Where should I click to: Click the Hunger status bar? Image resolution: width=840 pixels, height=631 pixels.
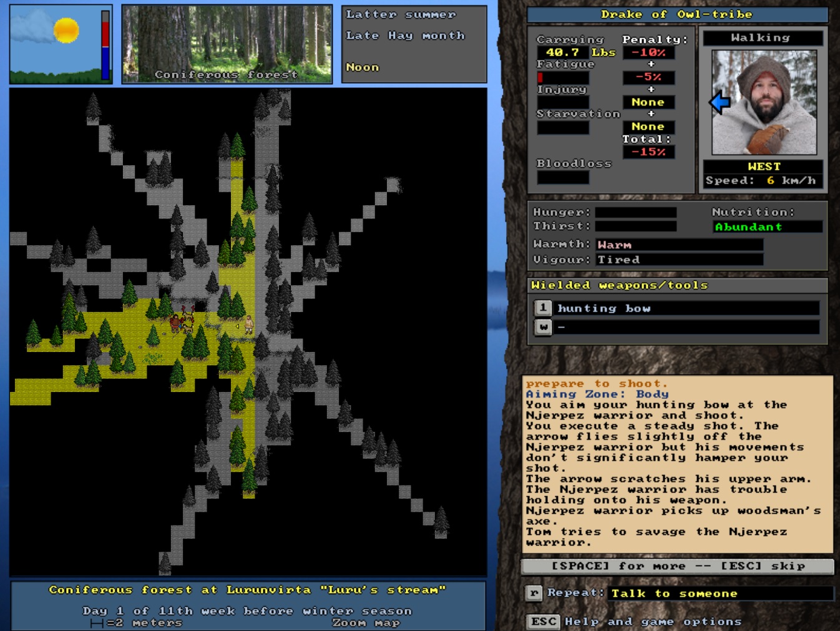[x=635, y=212]
